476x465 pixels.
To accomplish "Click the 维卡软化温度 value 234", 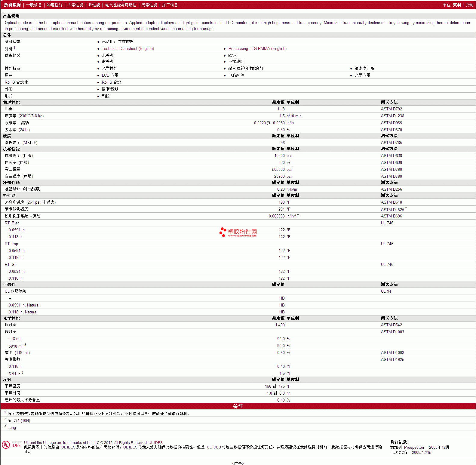I will coord(281,209).
